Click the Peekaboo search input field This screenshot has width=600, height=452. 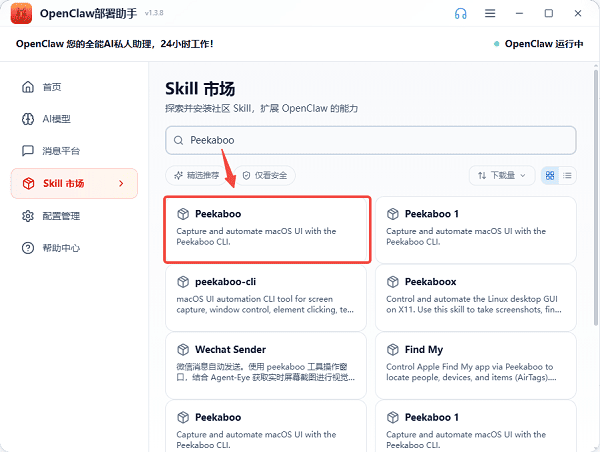click(371, 140)
